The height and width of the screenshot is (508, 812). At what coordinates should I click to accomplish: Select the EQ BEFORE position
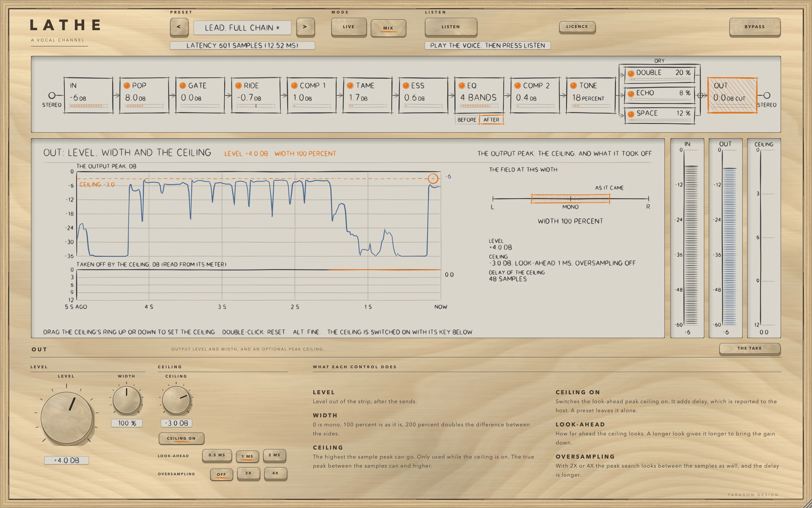click(467, 120)
